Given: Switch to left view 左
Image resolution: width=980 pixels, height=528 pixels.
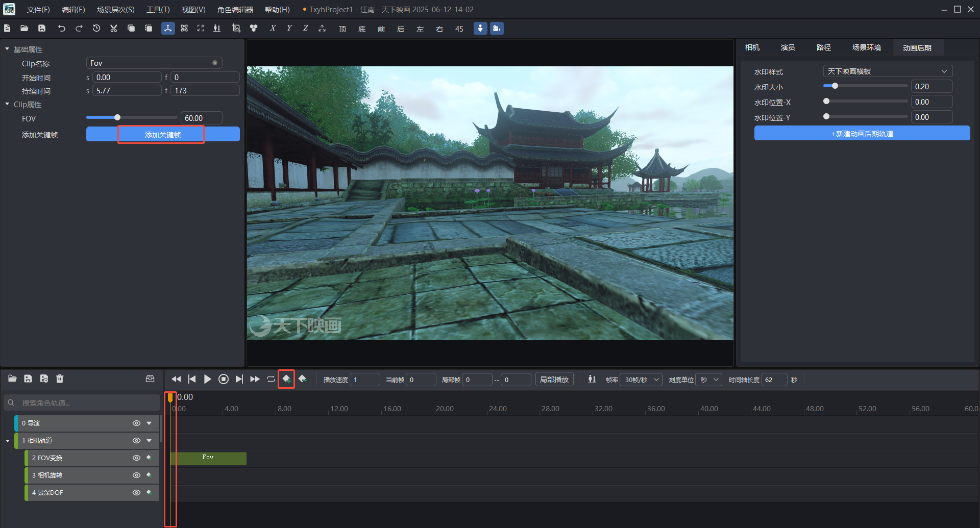Looking at the screenshot, I should [420, 29].
